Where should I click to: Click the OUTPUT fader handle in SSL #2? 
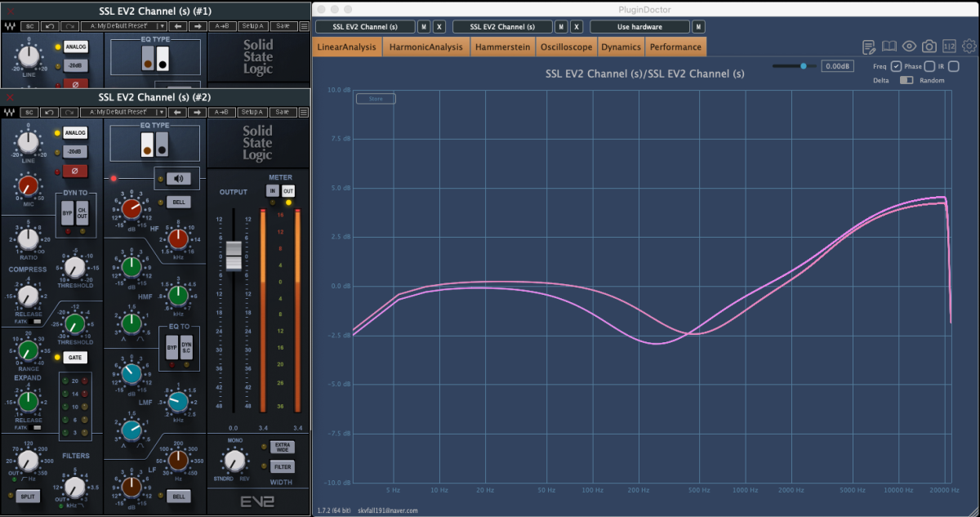pyautogui.click(x=234, y=256)
